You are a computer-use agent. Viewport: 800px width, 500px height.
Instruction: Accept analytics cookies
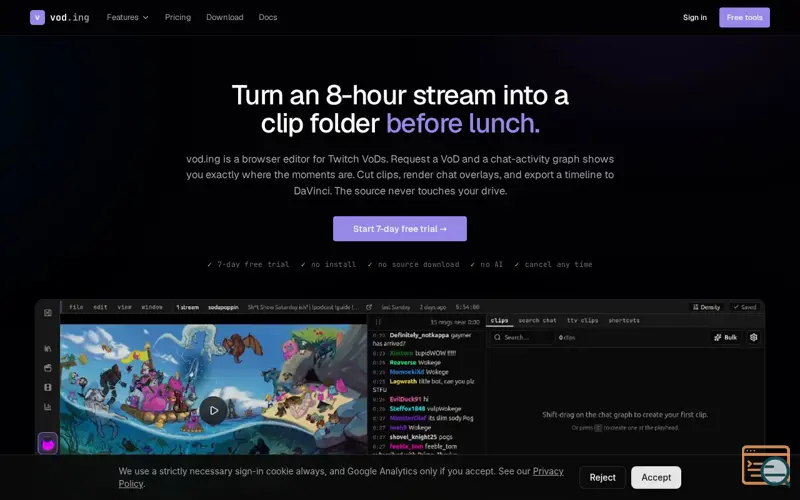[656, 478]
